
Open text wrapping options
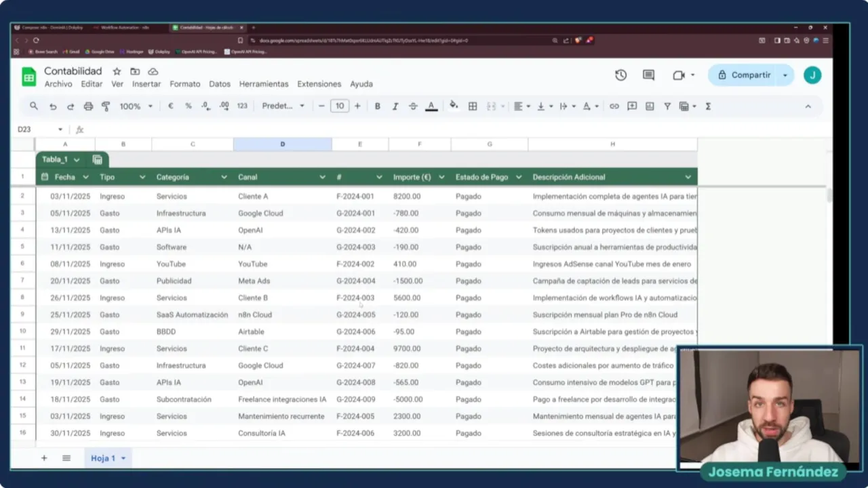(566, 106)
